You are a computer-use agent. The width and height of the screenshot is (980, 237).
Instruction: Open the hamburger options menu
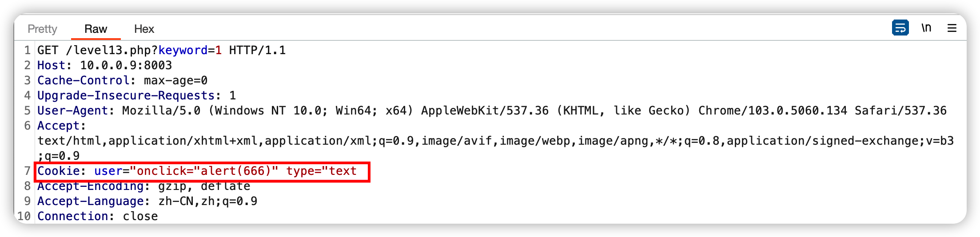(x=952, y=28)
